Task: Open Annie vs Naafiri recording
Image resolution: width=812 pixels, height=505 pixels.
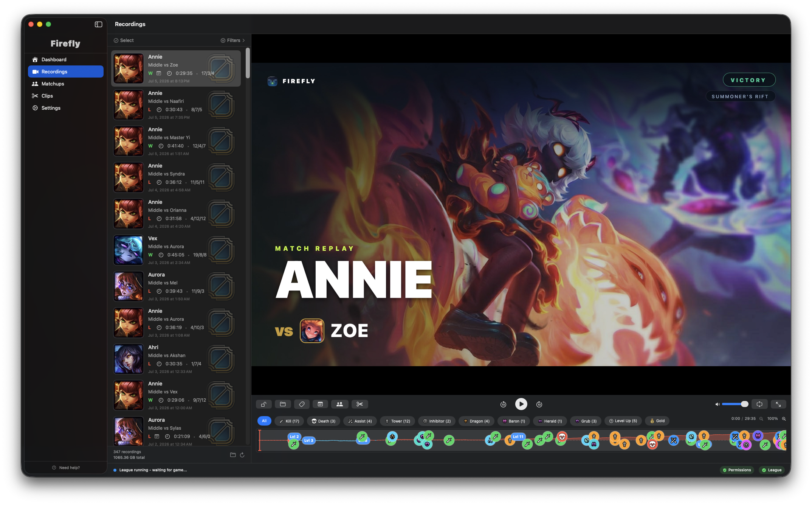Action: [x=176, y=105]
